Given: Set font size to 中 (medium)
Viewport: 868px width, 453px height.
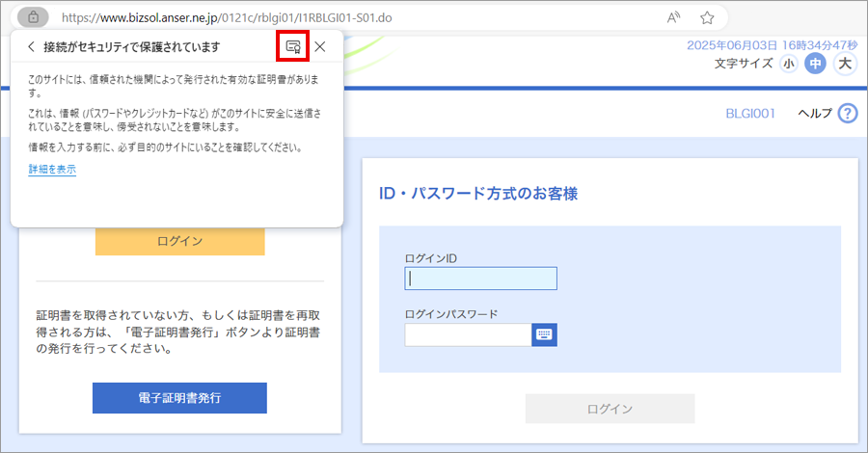Looking at the screenshot, I should pos(816,64).
